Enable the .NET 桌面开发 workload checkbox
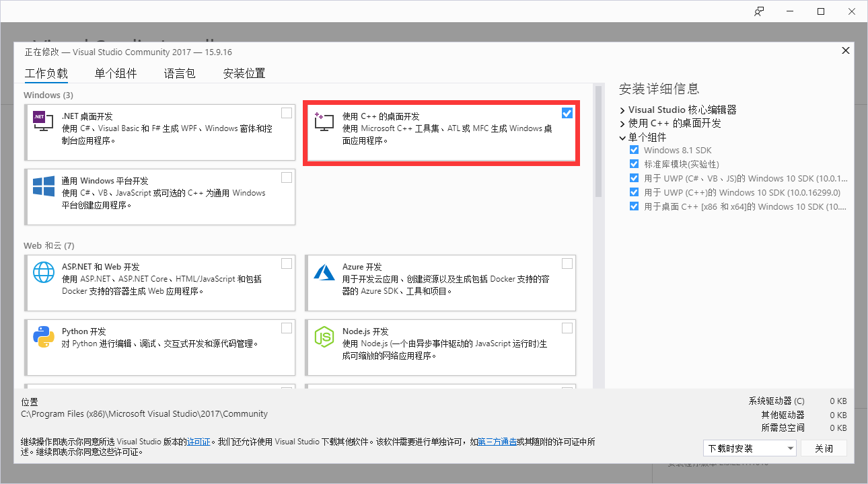This screenshot has height=484, width=868. pyautogui.click(x=287, y=113)
